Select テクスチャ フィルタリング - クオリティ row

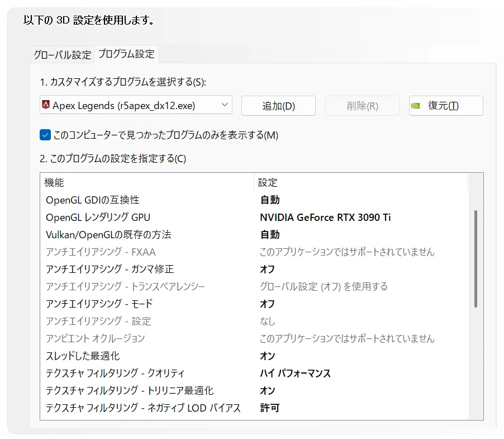click(x=254, y=374)
